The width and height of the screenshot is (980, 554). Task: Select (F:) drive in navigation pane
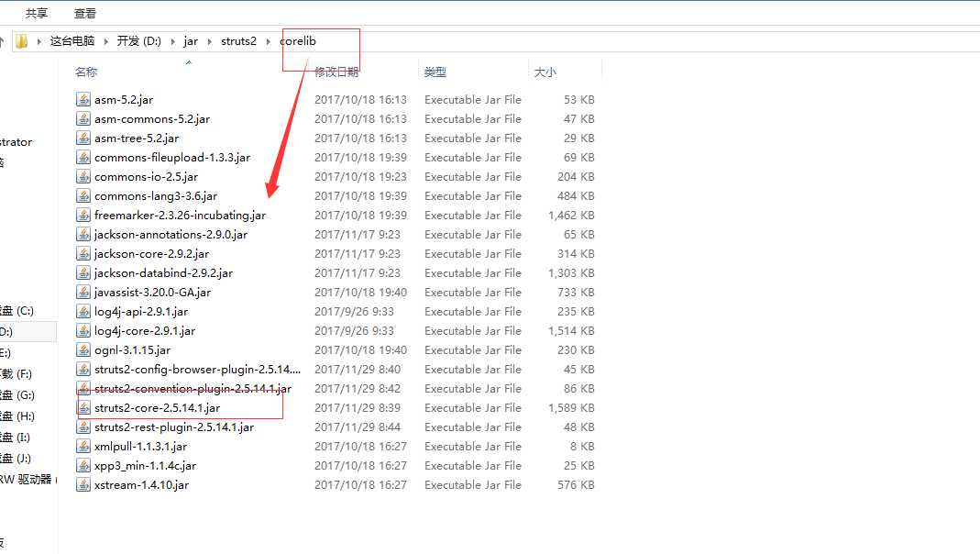pyautogui.click(x=17, y=374)
